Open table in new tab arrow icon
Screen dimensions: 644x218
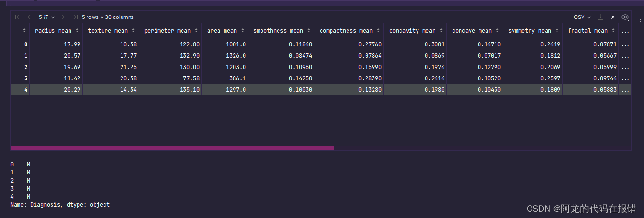(613, 17)
